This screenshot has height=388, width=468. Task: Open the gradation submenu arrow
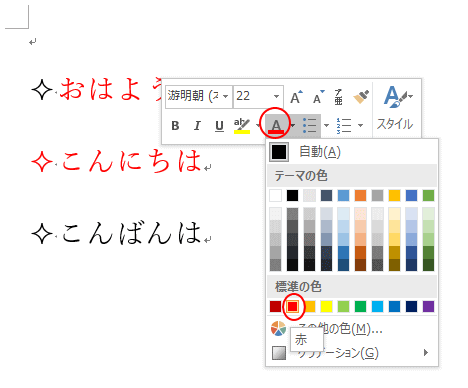click(x=426, y=353)
